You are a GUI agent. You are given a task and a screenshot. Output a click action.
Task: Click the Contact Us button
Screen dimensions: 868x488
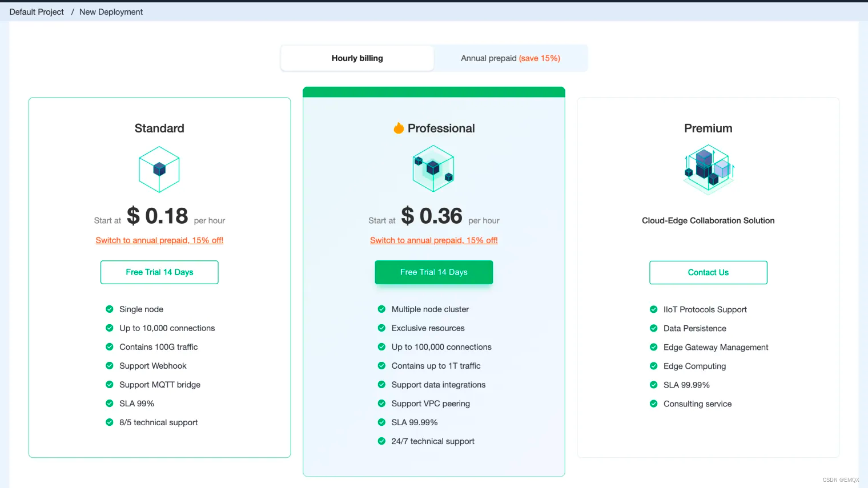click(x=708, y=272)
